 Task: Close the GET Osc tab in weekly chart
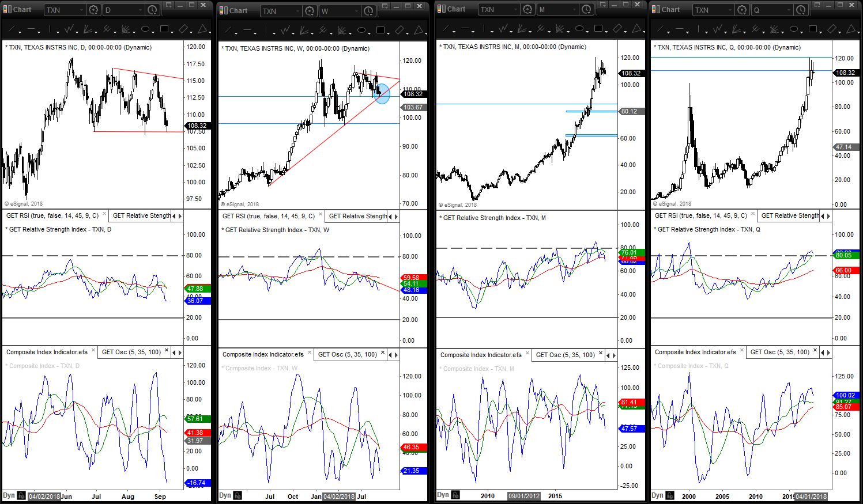[383, 353]
